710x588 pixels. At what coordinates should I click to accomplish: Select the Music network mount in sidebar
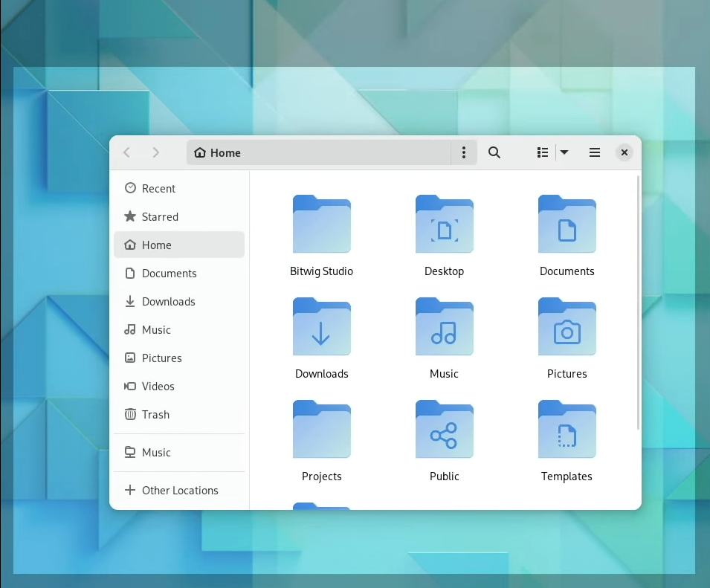coord(156,453)
